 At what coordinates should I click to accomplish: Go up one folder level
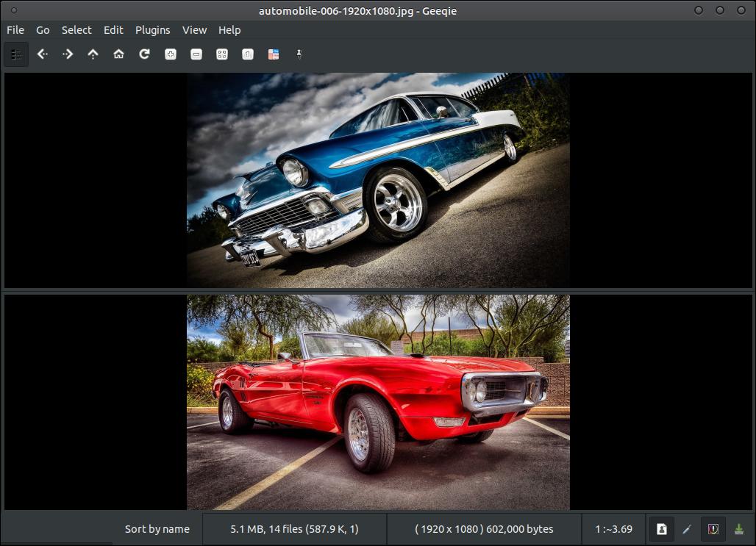click(x=93, y=54)
